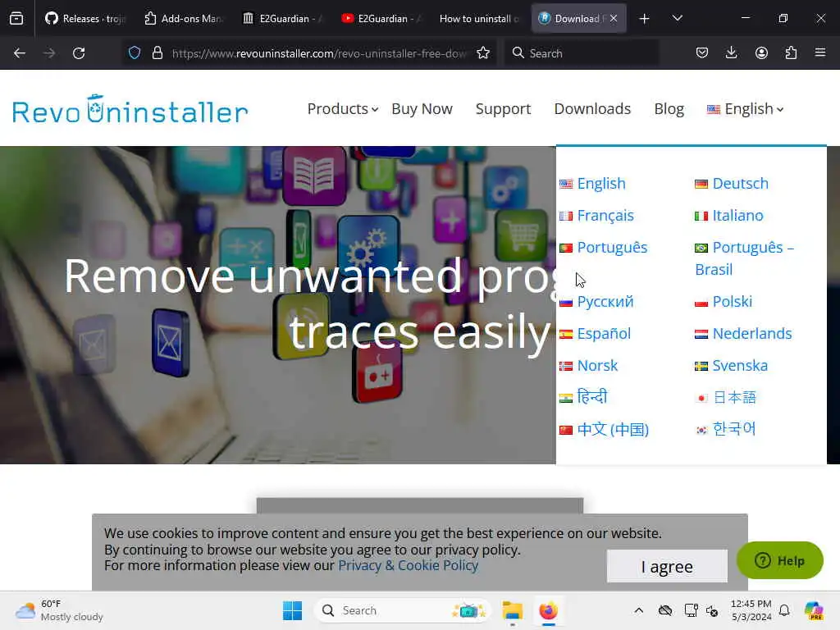Select Chinese (China) language option
840x630 pixels.
pyautogui.click(x=605, y=429)
